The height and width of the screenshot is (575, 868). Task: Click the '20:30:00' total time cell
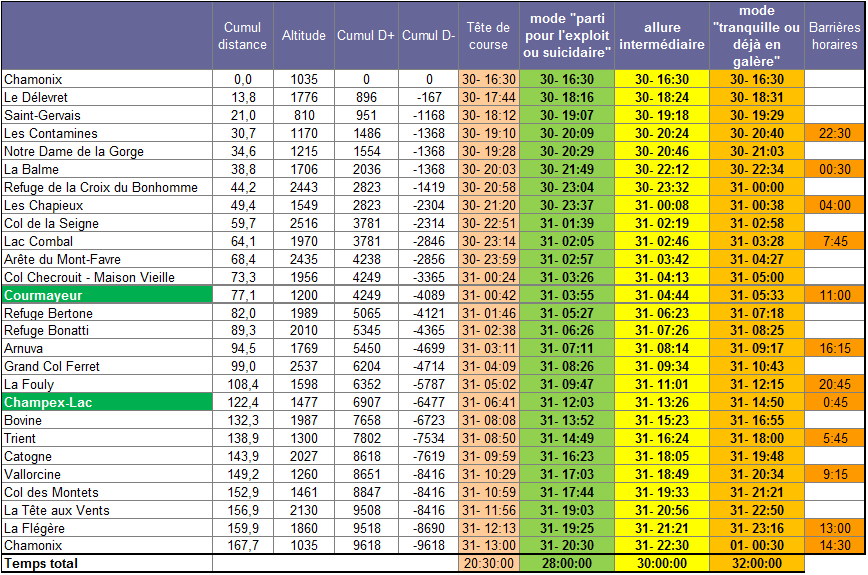(x=488, y=563)
